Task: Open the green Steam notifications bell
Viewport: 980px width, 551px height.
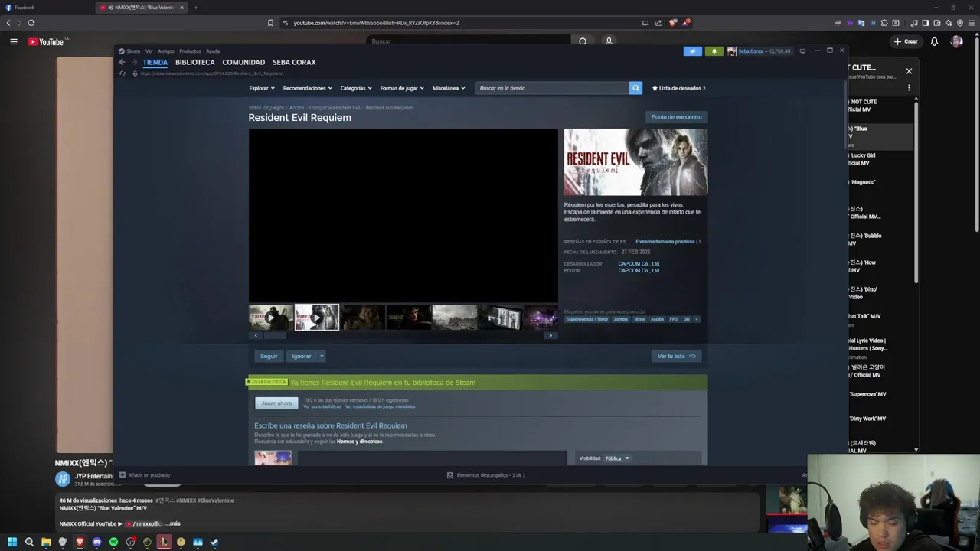Action: pyautogui.click(x=714, y=51)
